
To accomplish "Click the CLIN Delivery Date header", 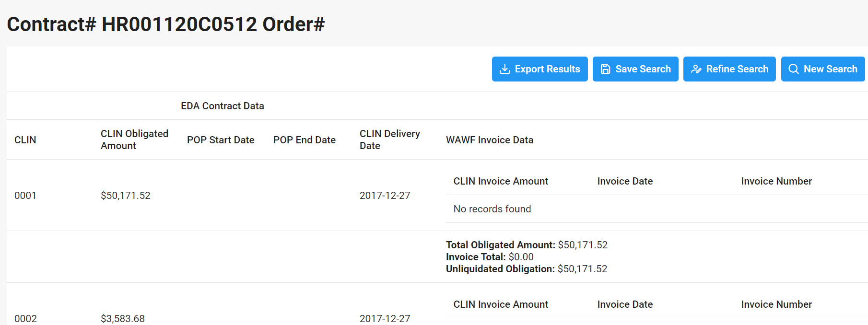I will [x=389, y=139].
